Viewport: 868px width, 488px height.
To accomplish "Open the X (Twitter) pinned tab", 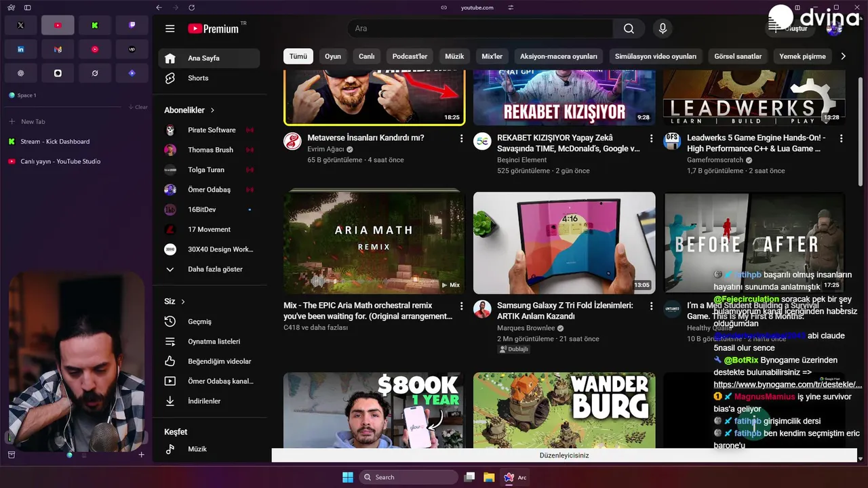I will tap(20, 25).
